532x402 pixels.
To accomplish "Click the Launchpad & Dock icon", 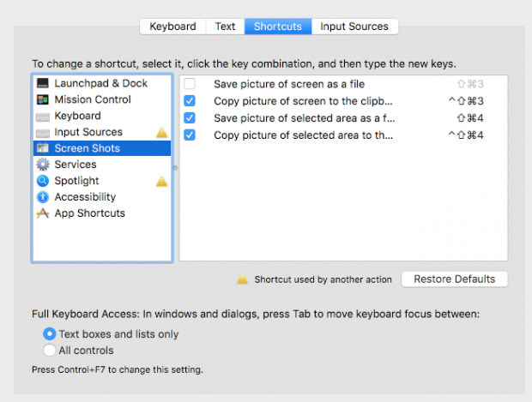I will (43, 83).
